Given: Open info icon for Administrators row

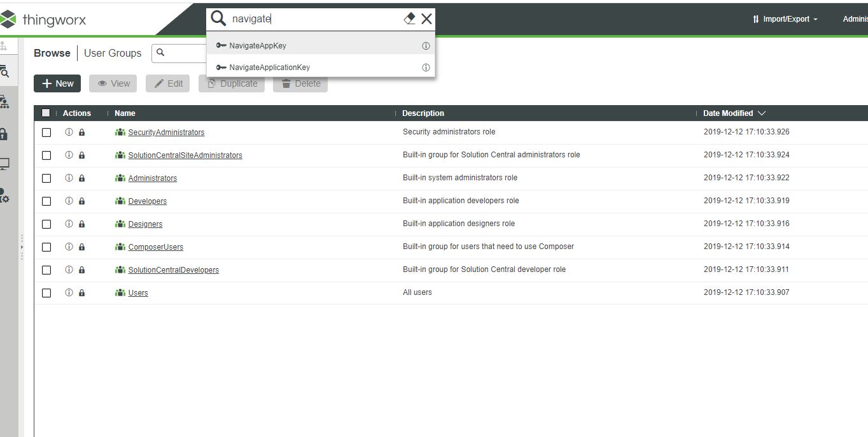Looking at the screenshot, I should (69, 178).
